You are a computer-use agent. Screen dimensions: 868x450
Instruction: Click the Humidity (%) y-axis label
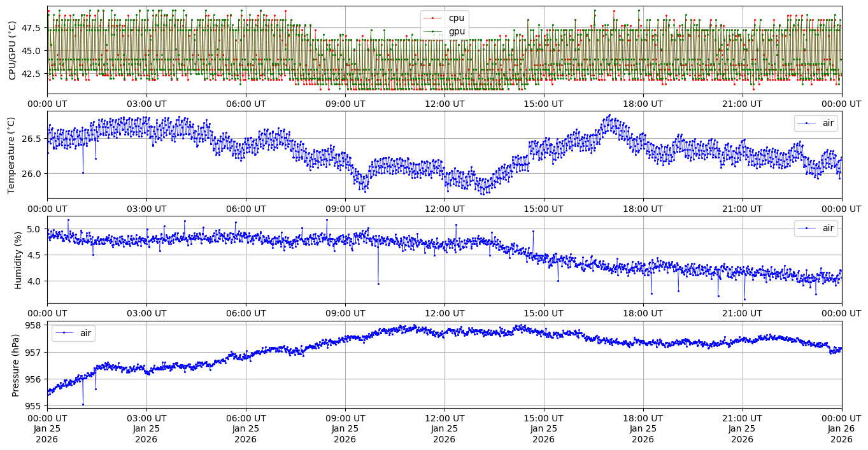(18, 260)
